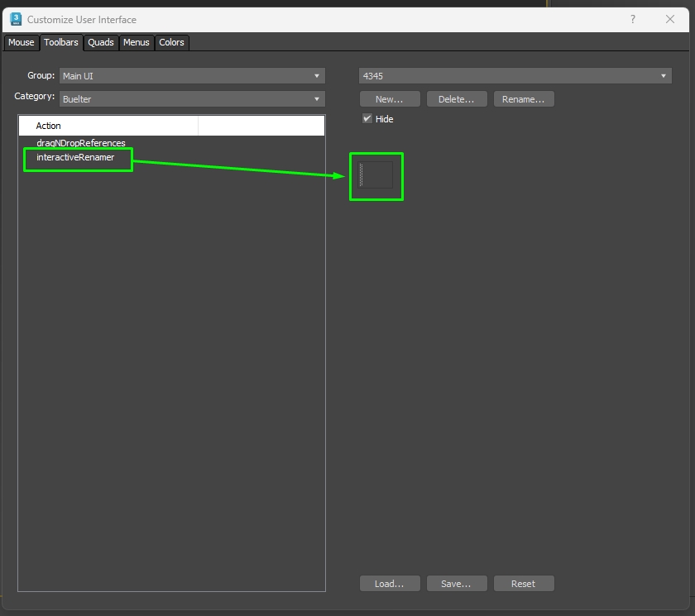Click the help question mark icon
The image size is (695, 616).
click(x=632, y=19)
